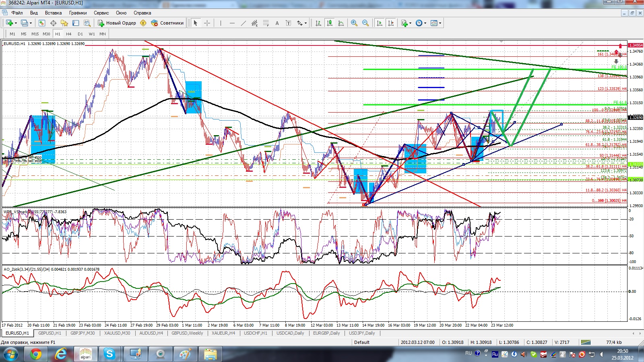
Task: Select the crosshair tool
Action: (207, 23)
